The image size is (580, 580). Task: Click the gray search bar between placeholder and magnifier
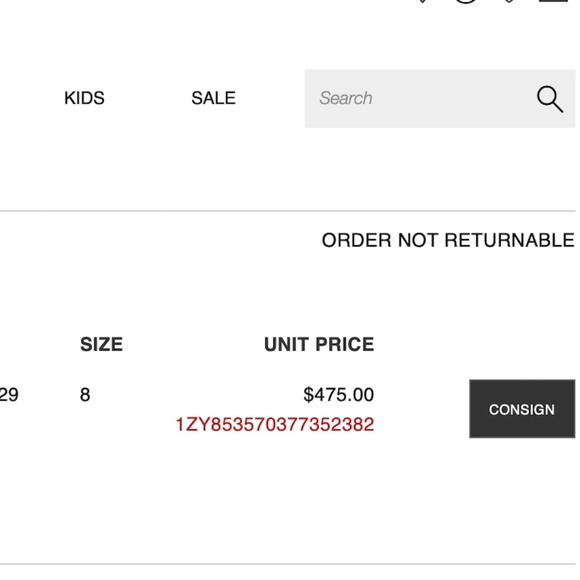tap(454, 99)
